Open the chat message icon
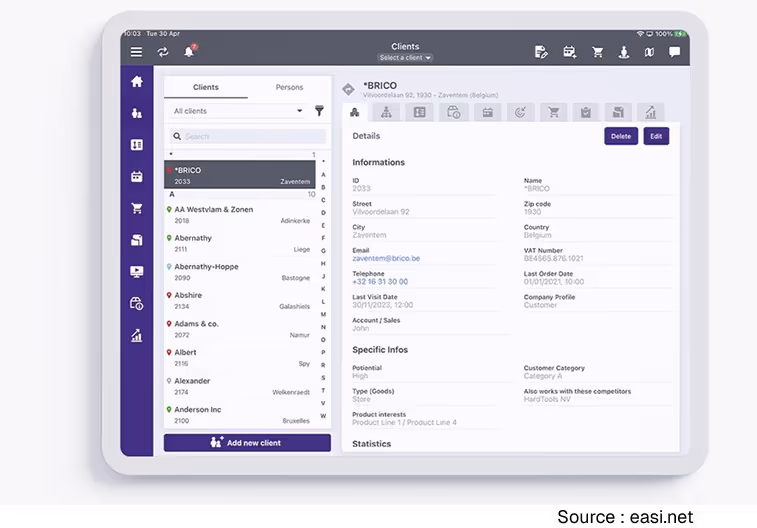Viewport: 757px width, 528px height. point(674,51)
